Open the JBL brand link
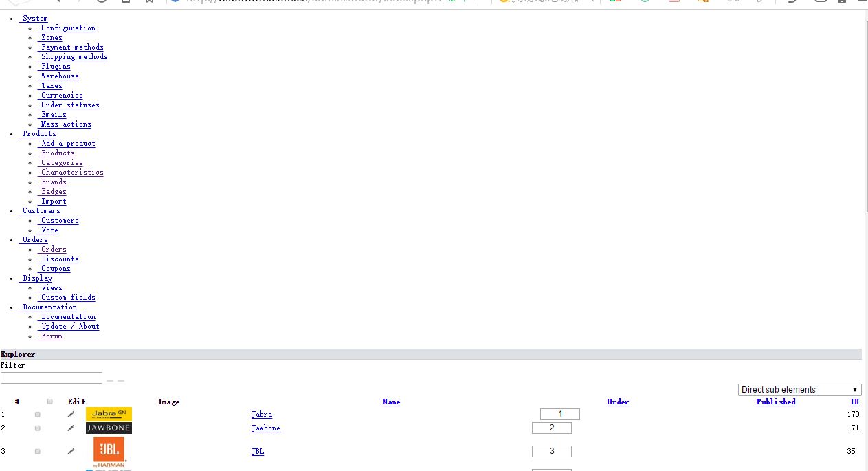Screen dimensions: 868x471 coord(258,452)
